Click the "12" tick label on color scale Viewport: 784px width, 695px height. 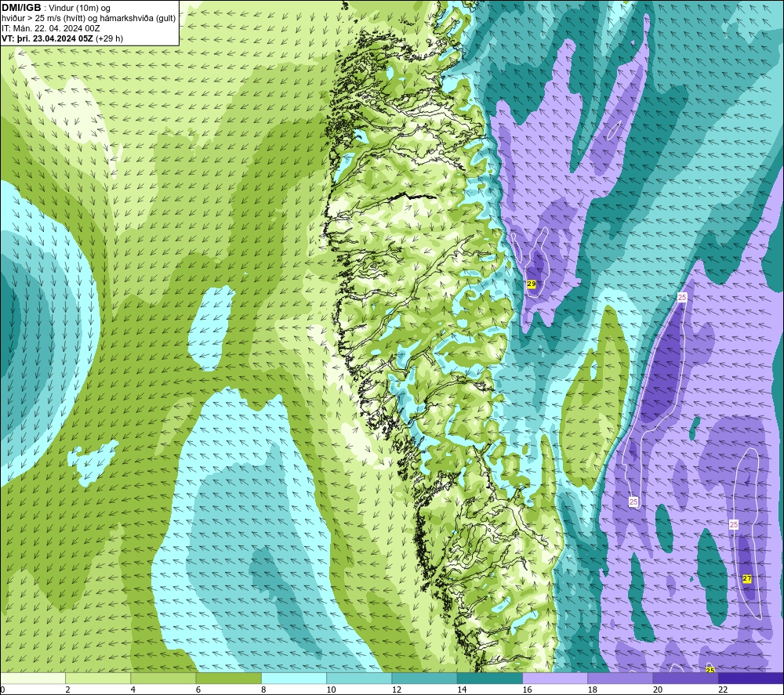coord(397,690)
